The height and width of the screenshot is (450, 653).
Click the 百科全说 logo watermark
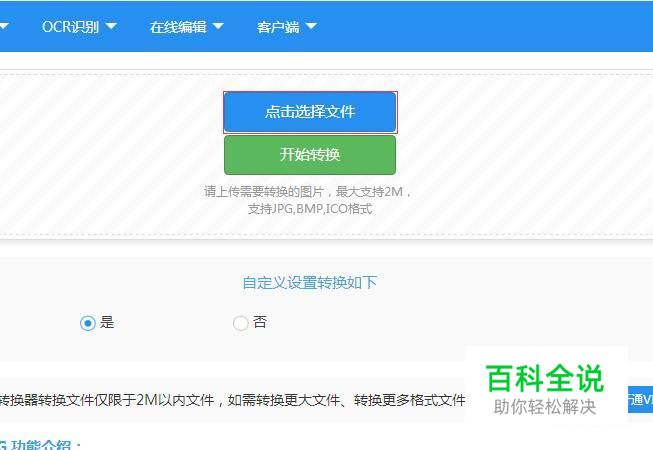coord(544,378)
